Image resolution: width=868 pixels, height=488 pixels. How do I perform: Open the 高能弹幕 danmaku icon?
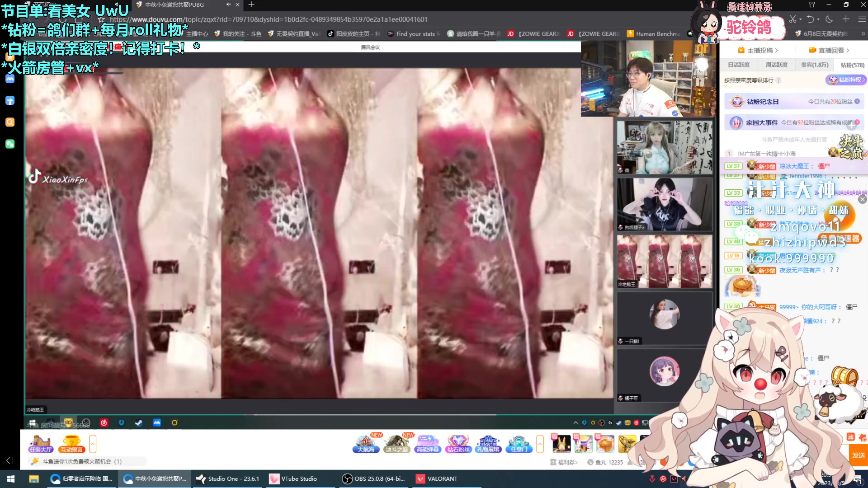428,444
